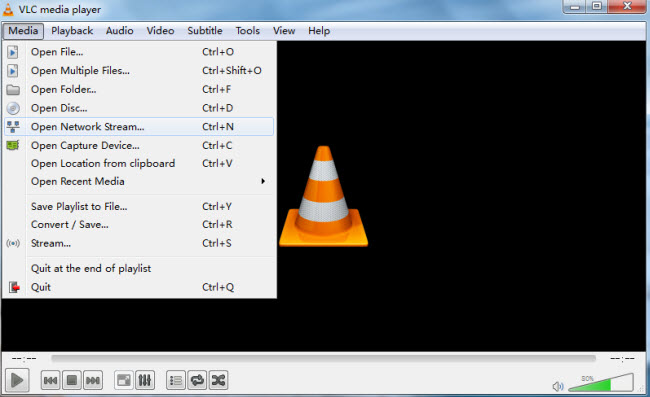Click the Open Folder folder icon
This screenshot has height=397, width=650.
(x=13, y=89)
